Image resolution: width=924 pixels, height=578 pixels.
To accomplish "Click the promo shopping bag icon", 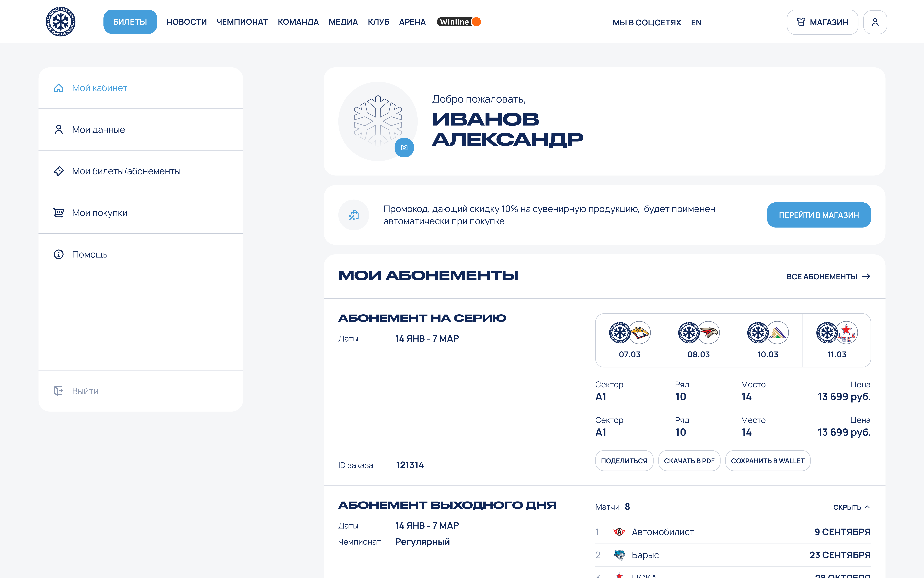I will click(354, 215).
